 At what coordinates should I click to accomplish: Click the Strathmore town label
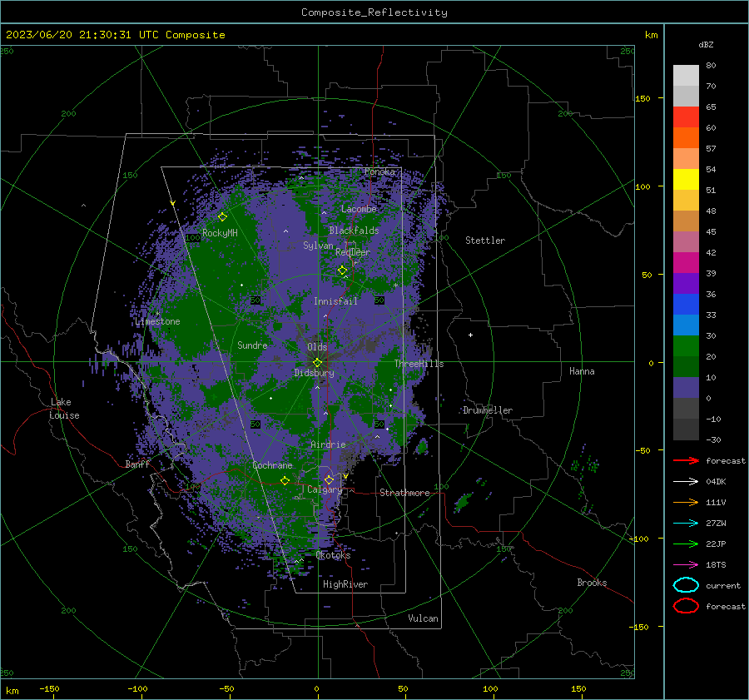[404, 493]
